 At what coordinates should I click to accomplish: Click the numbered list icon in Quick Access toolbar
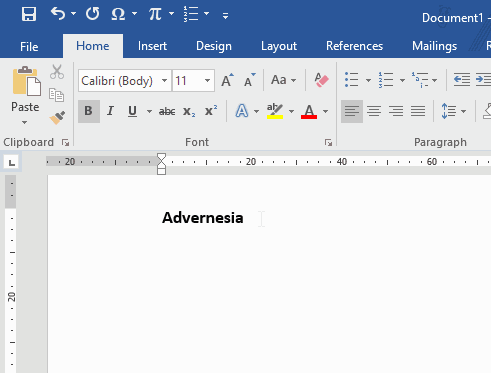tap(191, 14)
